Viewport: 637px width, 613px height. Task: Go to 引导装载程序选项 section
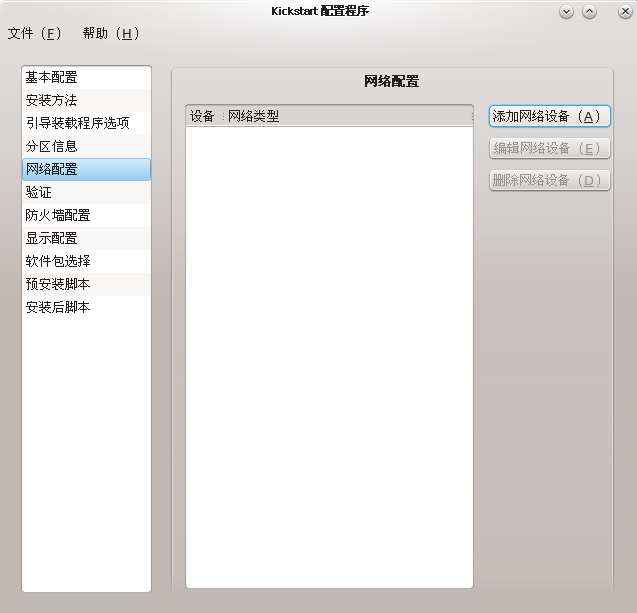tap(86, 123)
